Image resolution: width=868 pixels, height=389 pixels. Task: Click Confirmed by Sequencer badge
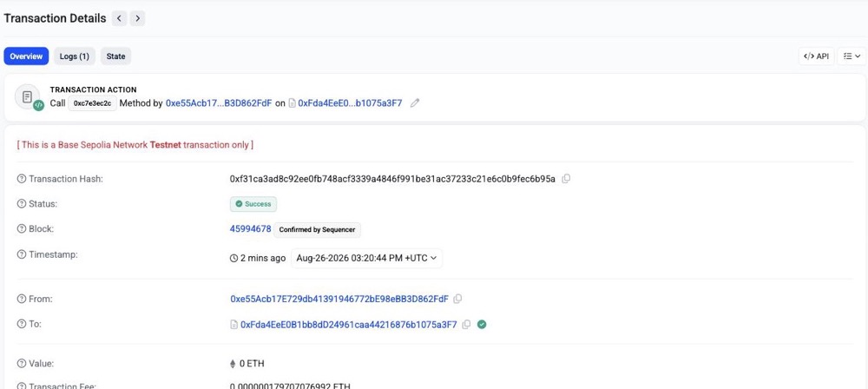[x=317, y=229]
